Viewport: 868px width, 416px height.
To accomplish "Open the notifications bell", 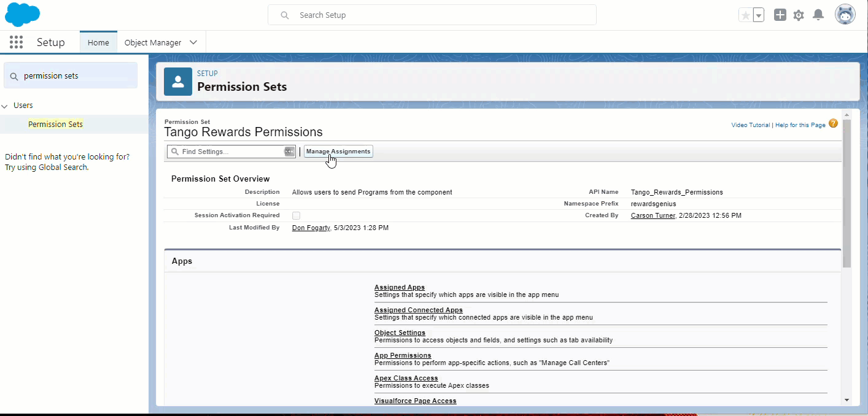I will (x=818, y=15).
